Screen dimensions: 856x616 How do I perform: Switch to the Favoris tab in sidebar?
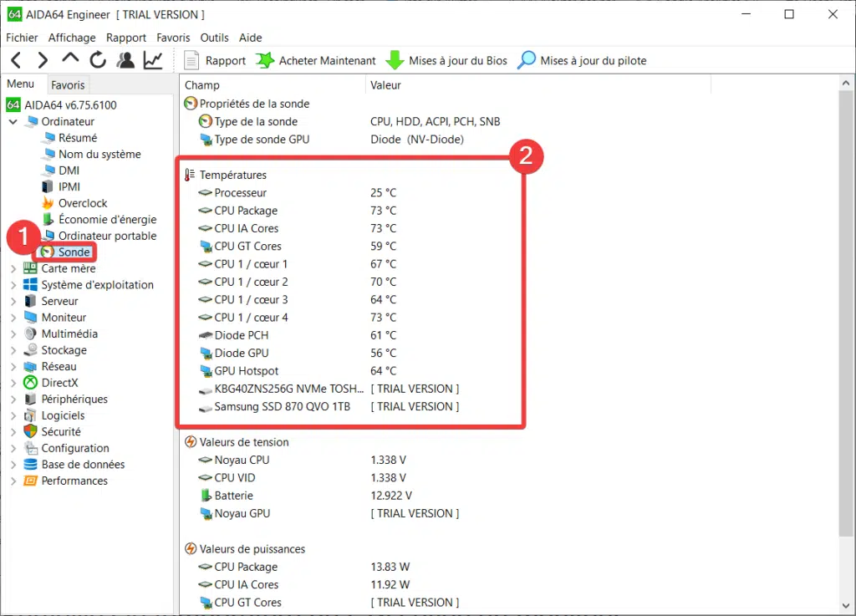click(x=68, y=85)
